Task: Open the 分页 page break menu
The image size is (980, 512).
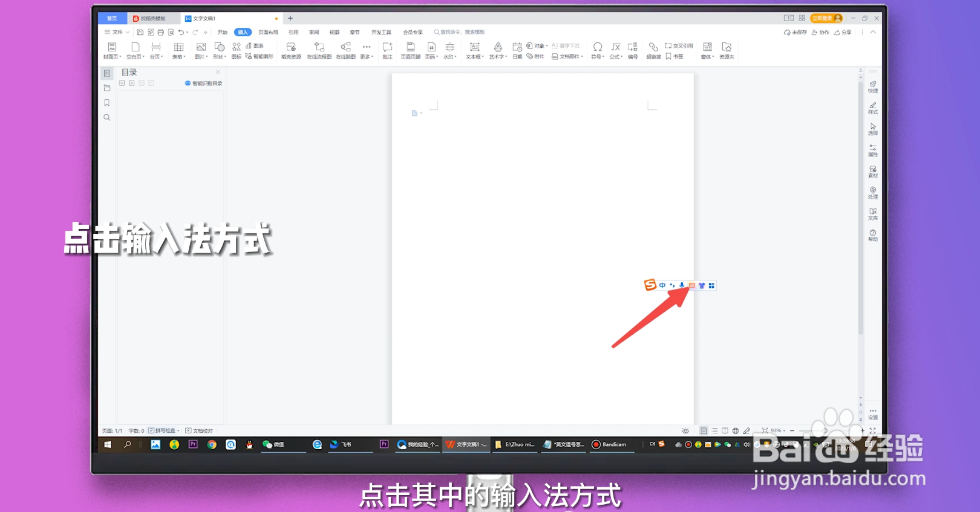Action: [156, 51]
